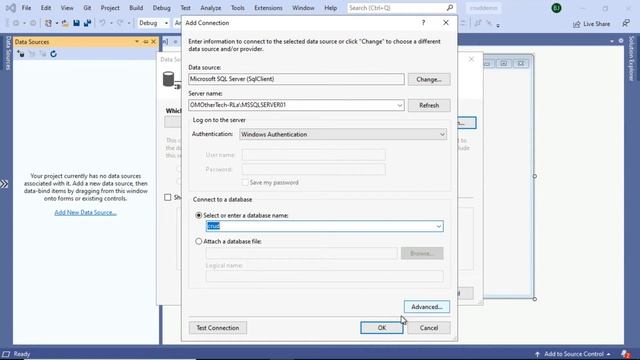Open the Tools menu

(x=238, y=8)
